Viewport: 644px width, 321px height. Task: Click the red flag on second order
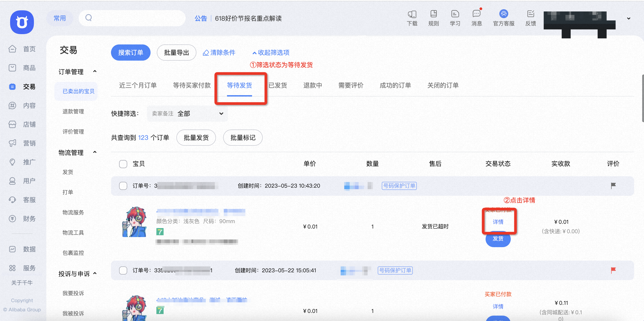click(613, 270)
